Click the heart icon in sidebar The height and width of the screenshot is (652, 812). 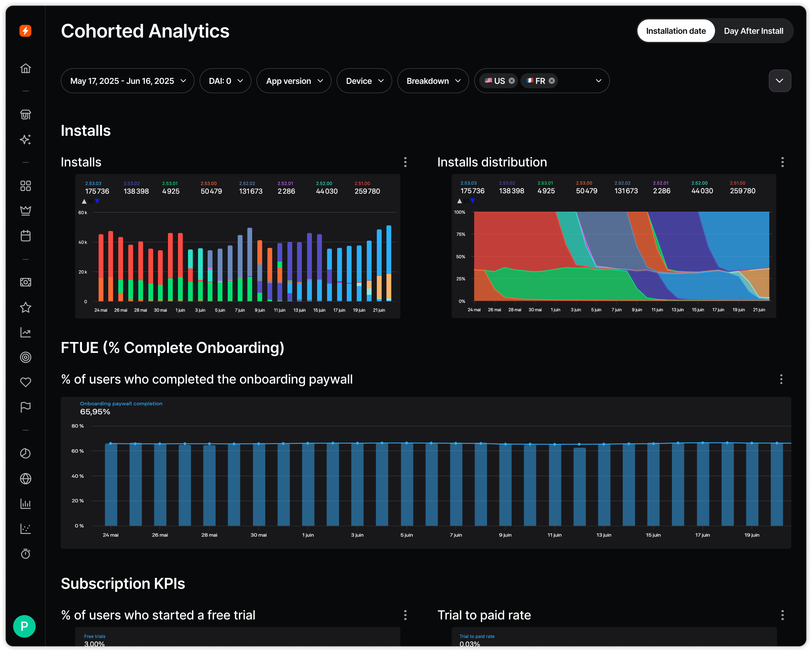pos(25,382)
